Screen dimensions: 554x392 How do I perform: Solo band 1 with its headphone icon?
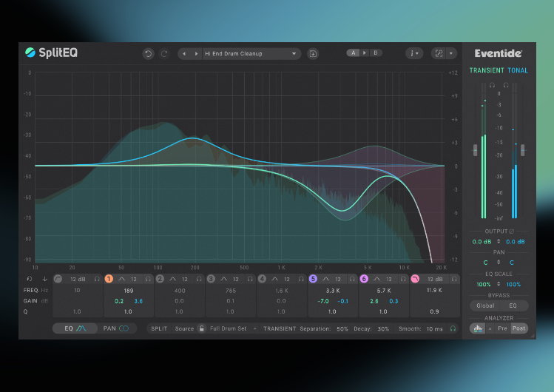pyautogui.click(x=148, y=279)
